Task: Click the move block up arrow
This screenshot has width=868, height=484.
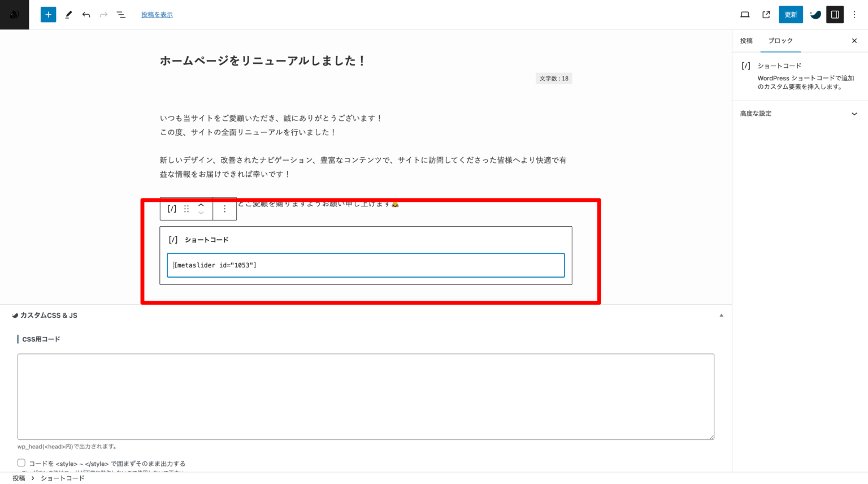Action: pos(201,205)
